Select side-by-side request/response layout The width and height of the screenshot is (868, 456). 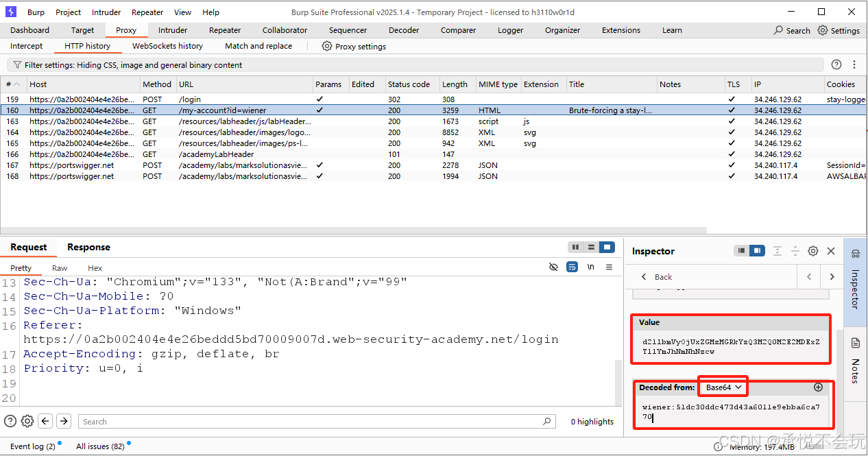click(x=575, y=248)
